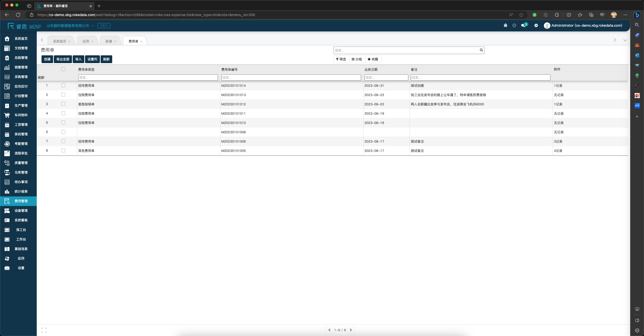Click the 创建 button

[47, 59]
